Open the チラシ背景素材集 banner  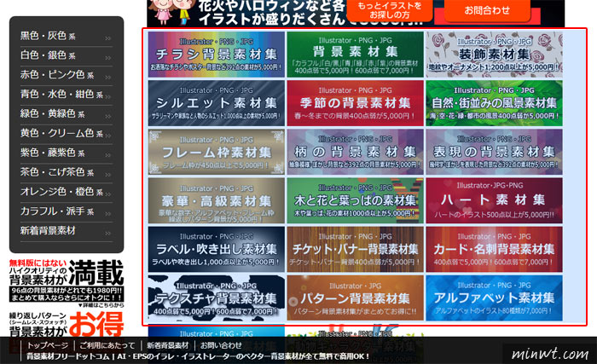tap(217, 55)
